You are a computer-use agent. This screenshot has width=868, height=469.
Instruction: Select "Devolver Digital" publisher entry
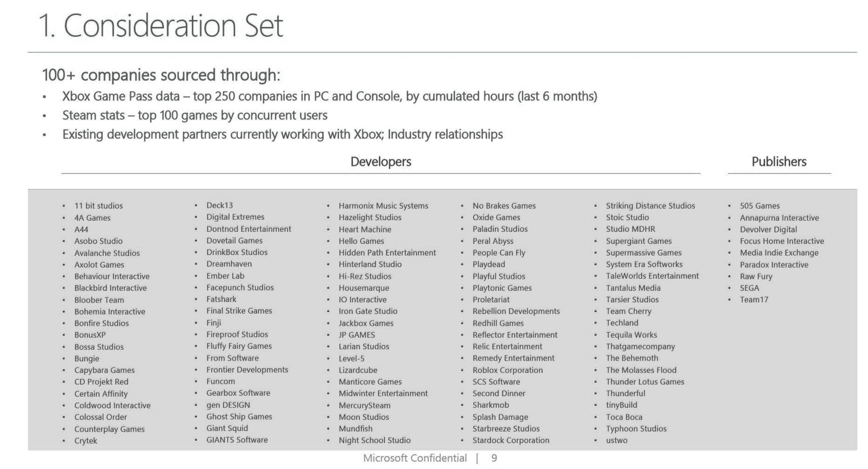click(x=768, y=229)
